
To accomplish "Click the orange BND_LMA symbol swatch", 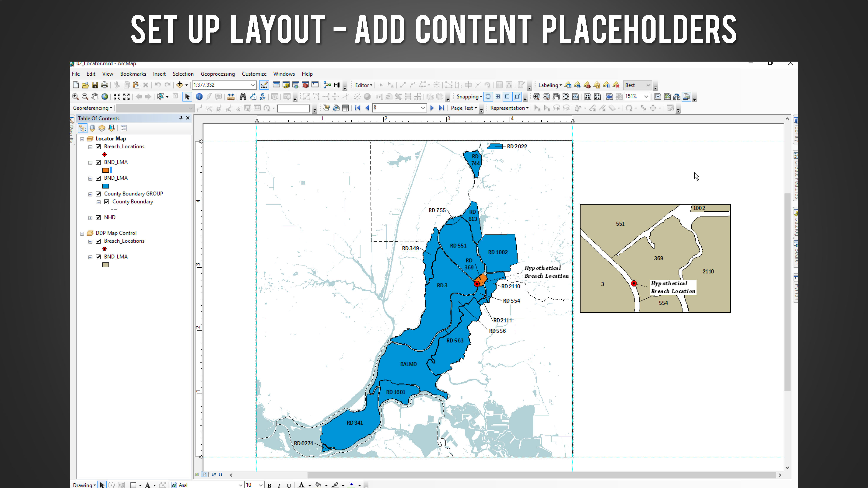I will click(105, 170).
